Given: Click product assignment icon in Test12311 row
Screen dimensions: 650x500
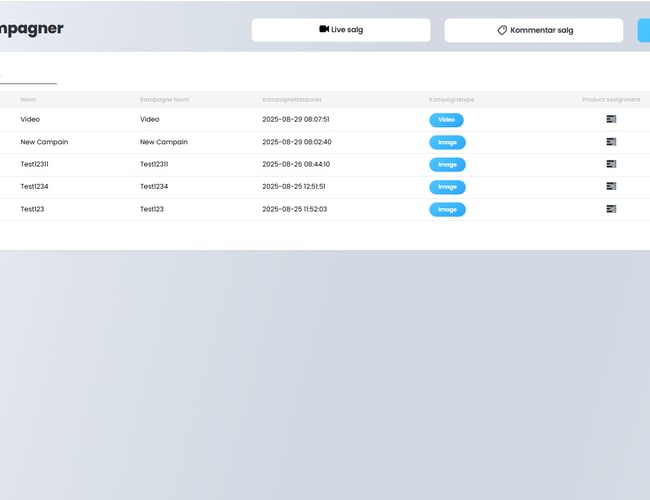Looking at the screenshot, I should pos(611,164).
